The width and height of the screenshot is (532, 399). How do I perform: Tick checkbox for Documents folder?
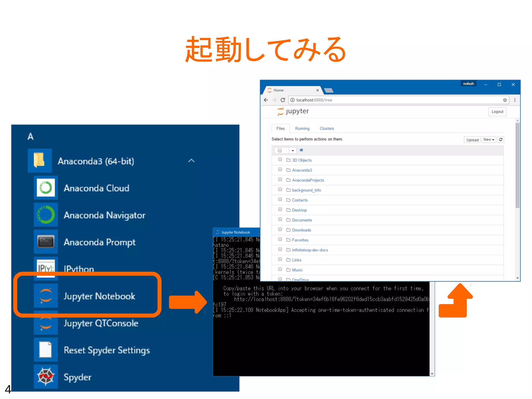(280, 219)
